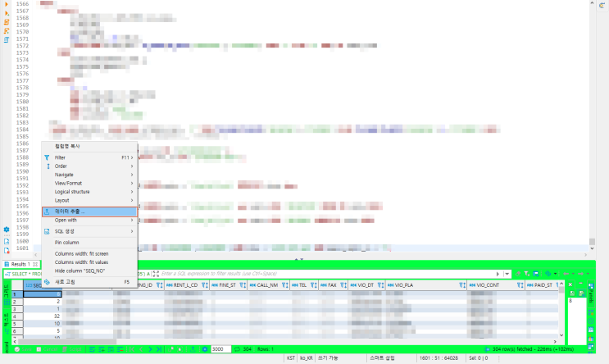Apply filter with the play arrow
609x364 pixels.
498,274
